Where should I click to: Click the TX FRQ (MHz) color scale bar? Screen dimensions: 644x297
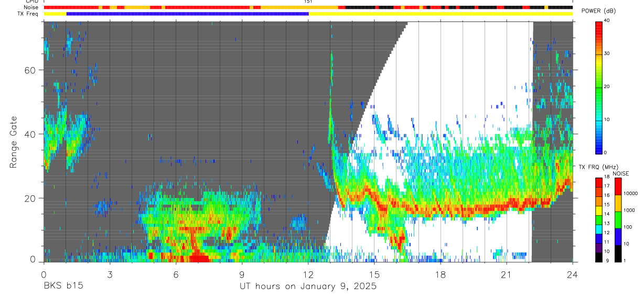(x=599, y=219)
